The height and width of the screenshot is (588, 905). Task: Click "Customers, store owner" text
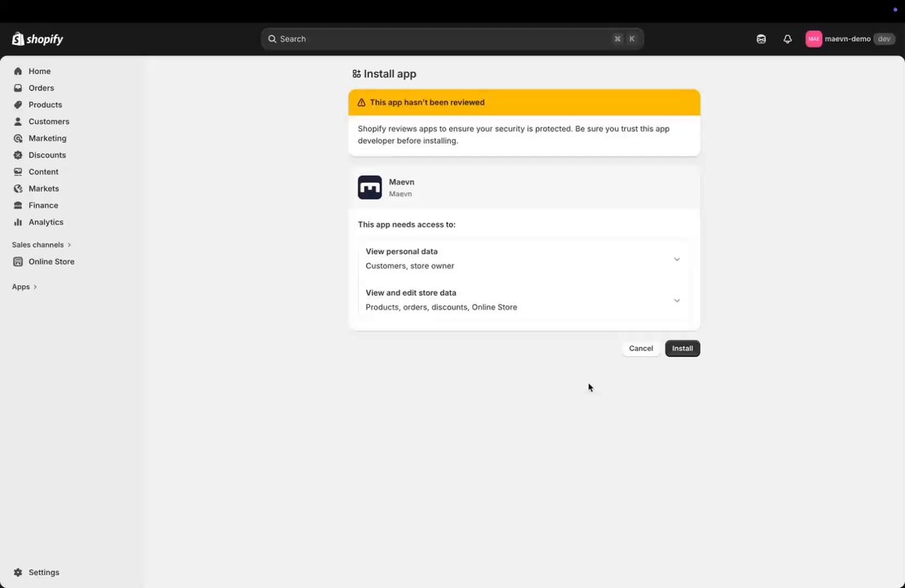pyautogui.click(x=410, y=265)
